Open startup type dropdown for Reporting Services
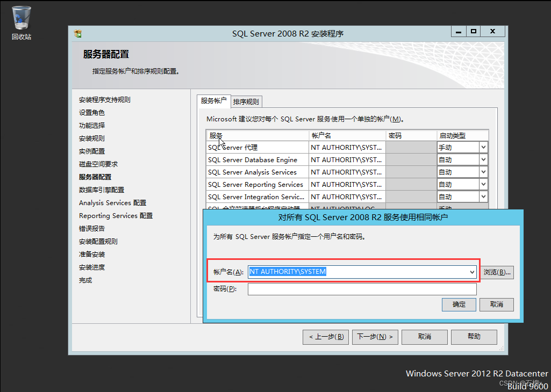The width and height of the screenshot is (551, 392). click(483, 184)
